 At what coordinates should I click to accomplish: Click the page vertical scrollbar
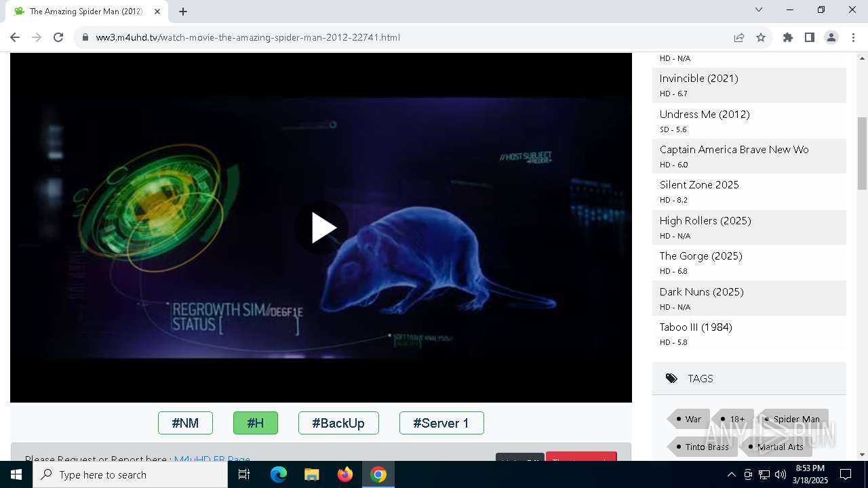[x=862, y=153]
